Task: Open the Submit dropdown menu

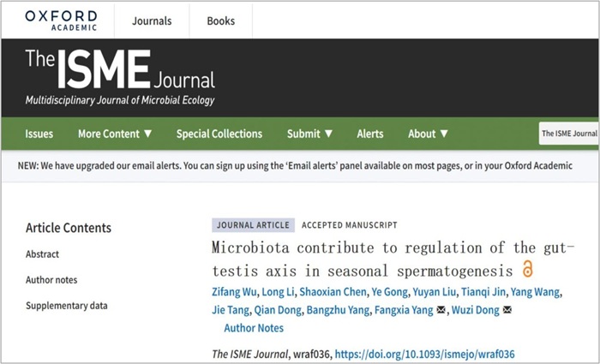Action: coord(310,134)
